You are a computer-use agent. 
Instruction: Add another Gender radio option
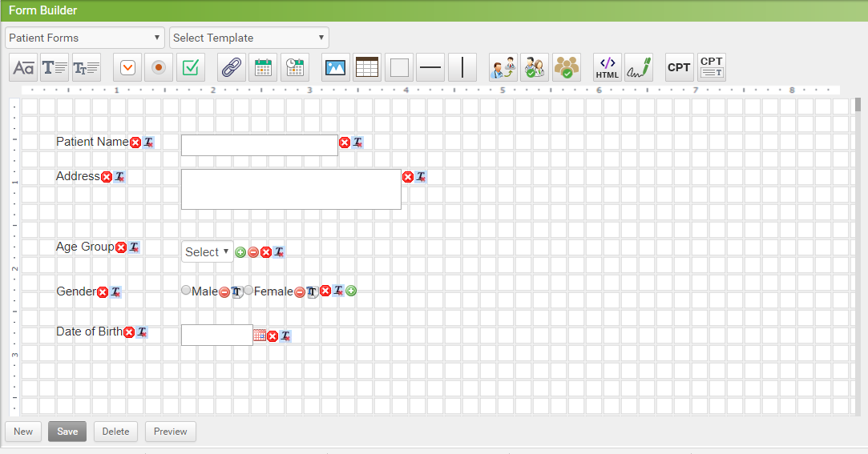pos(351,291)
